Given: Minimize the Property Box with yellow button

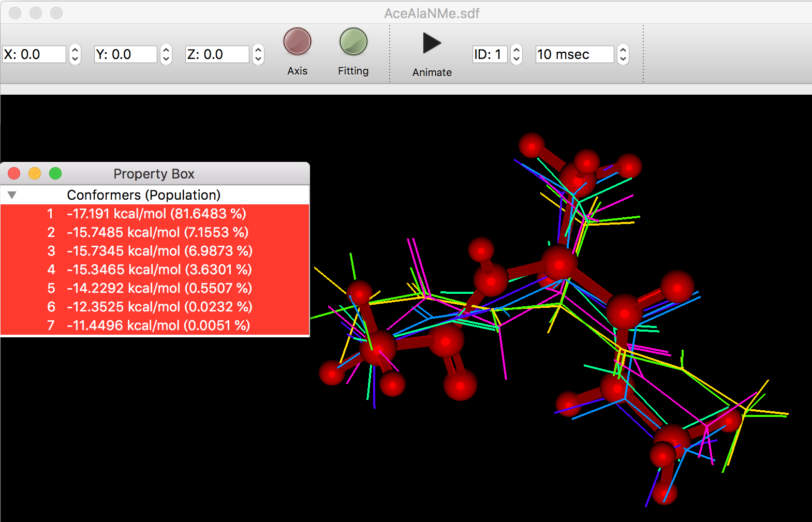Looking at the screenshot, I should [x=35, y=173].
